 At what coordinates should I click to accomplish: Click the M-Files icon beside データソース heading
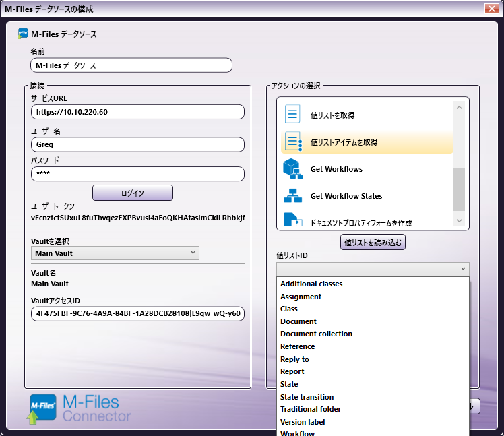22,34
